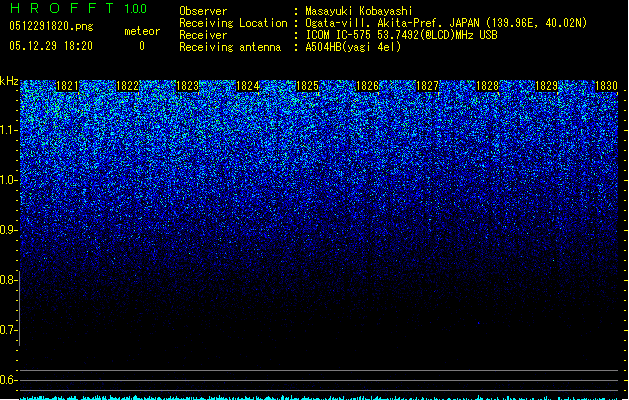Select the filename 0512291820.png
Image resolution: width=629 pixels, height=400 pixels.
(51, 26)
